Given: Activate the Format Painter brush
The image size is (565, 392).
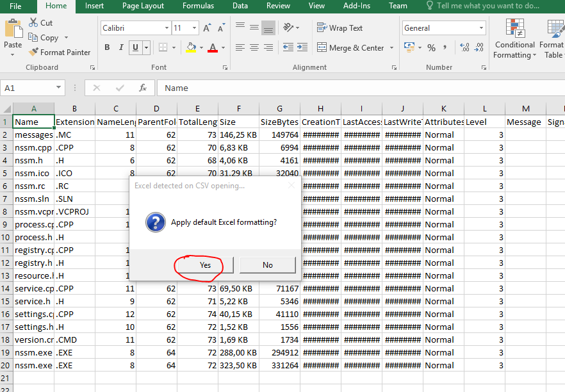Looking at the screenshot, I should point(33,53).
